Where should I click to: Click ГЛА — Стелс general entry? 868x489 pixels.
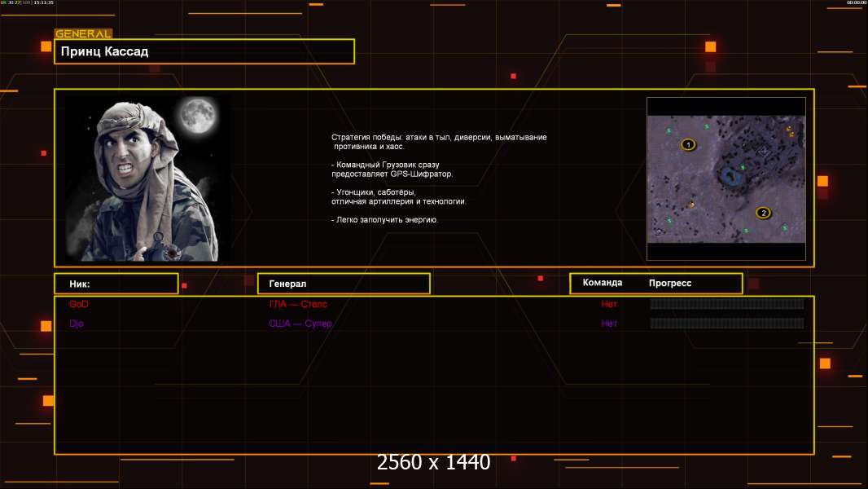pyautogui.click(x=298, y=304)
